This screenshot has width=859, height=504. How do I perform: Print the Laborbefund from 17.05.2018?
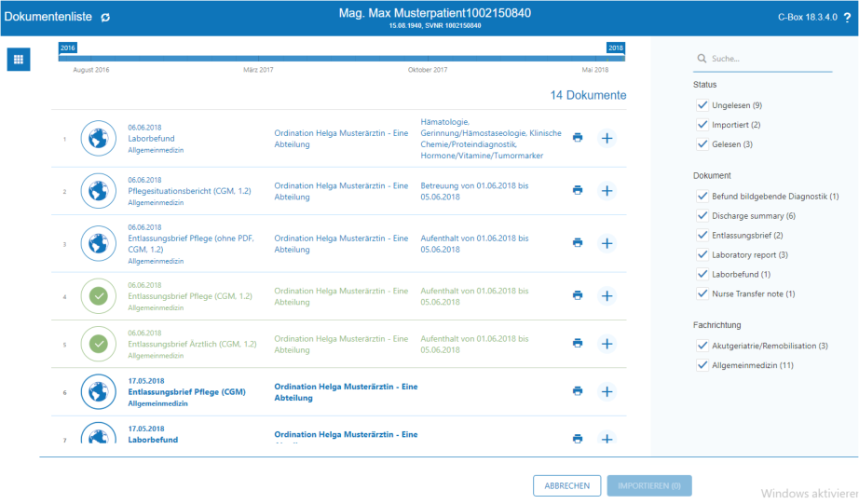tap(578, 438)
